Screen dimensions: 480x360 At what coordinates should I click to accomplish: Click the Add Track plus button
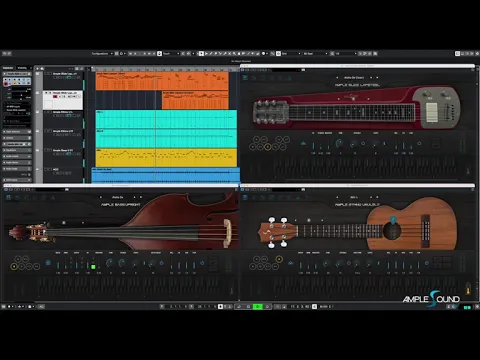click(38, 68)
